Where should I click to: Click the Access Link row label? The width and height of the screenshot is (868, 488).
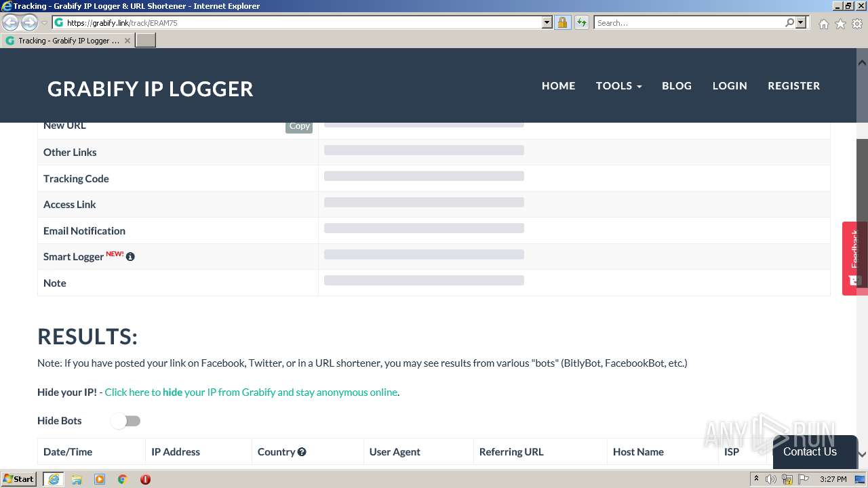point(70,205)
